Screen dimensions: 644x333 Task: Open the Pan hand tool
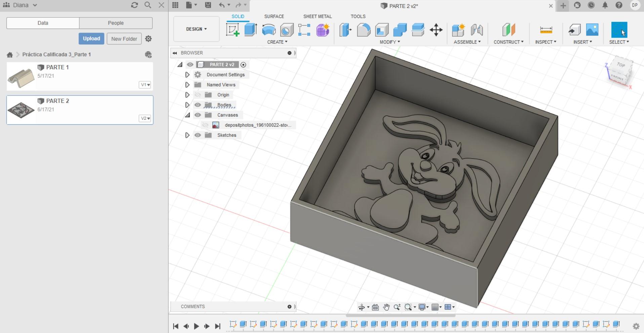click(386, 307)
